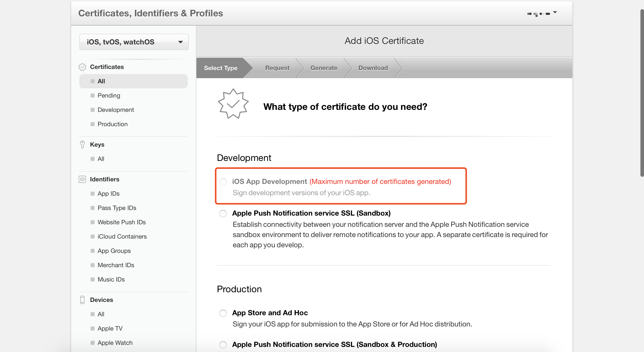
Task: Select iOS App Development radio button
Action: click(x=223, y=182)
